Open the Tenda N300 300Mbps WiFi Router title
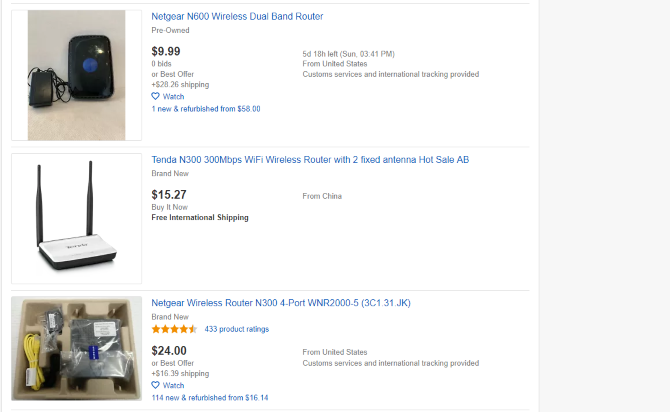The image size is (670, 412). point(310,160)
